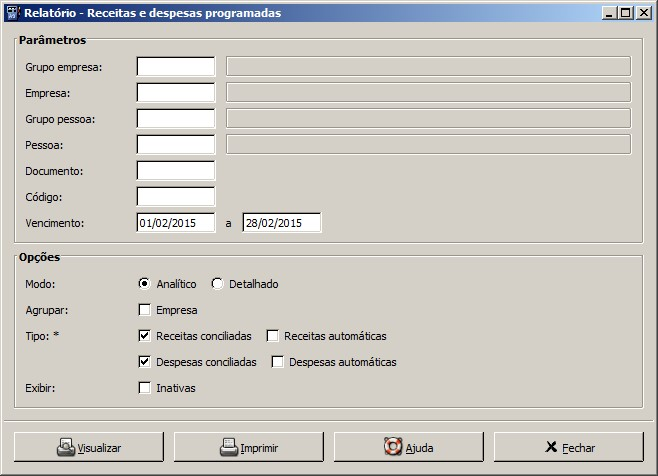Uncheck Despesas conciliadas checkbox
Image resolution: width=658 pixels, height=476 pixels.
[144, 362]
